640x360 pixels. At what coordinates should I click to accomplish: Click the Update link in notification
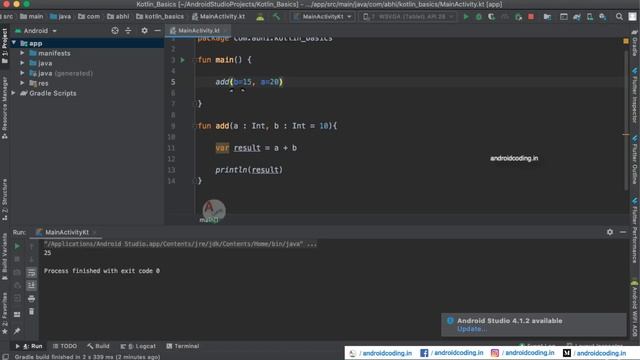click(471, 329)
